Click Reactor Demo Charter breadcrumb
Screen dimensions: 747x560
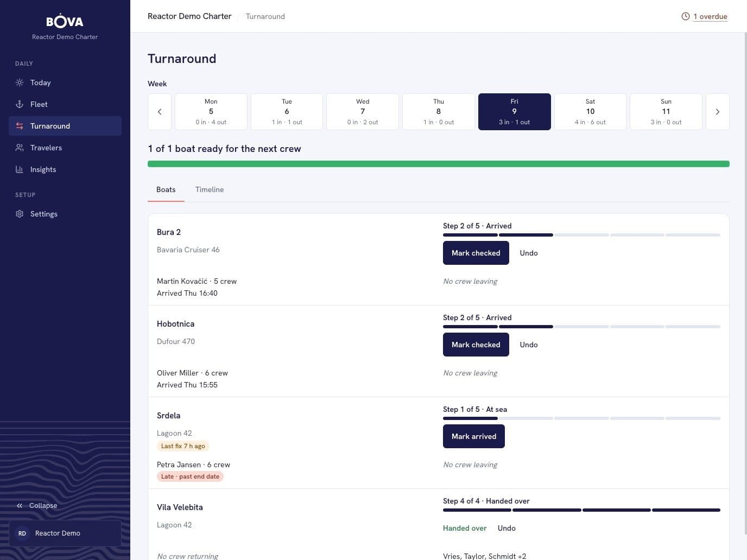(189, 16)
